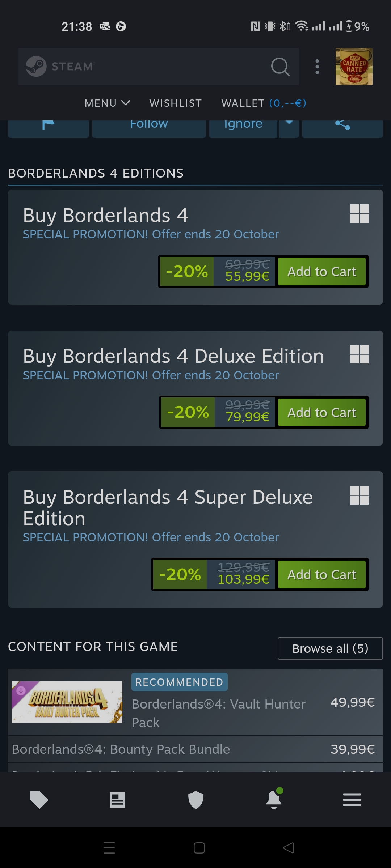Tap the Steam search magnifier icon
Viewport: 391px width, 868px height.
point(280,67)
